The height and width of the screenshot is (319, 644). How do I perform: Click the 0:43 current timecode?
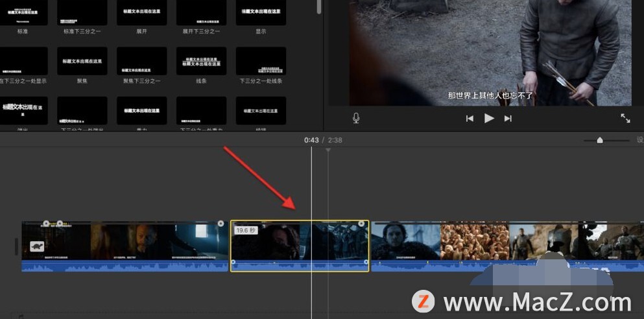tap(311, 140)
